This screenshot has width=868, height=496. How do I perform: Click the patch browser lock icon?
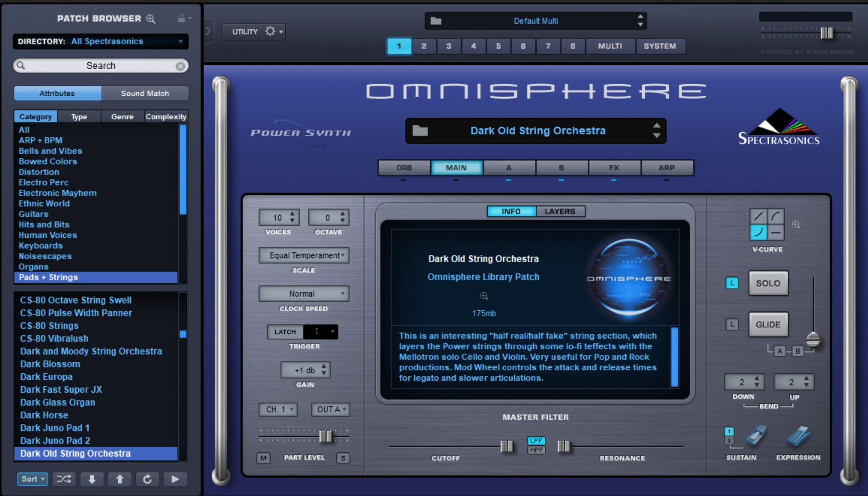[181, 19]
